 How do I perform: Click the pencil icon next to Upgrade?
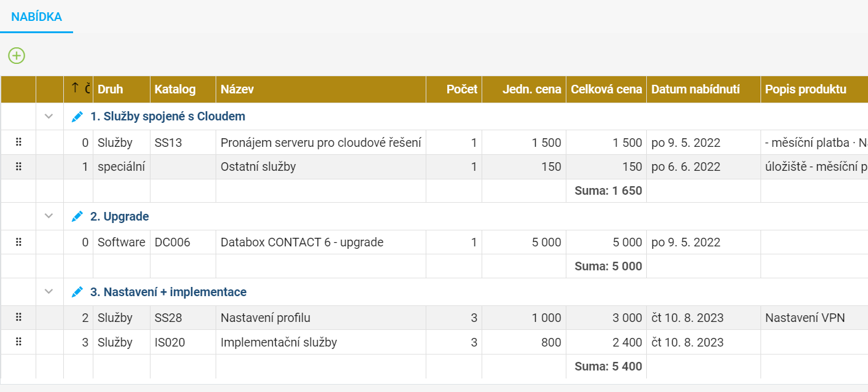click(x=77, y=216)
